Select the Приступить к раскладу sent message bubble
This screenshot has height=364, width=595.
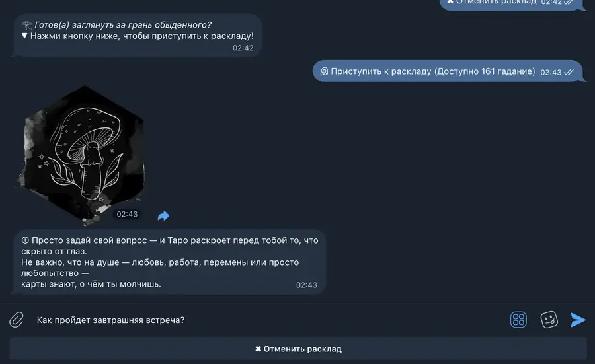coord(448,71)
